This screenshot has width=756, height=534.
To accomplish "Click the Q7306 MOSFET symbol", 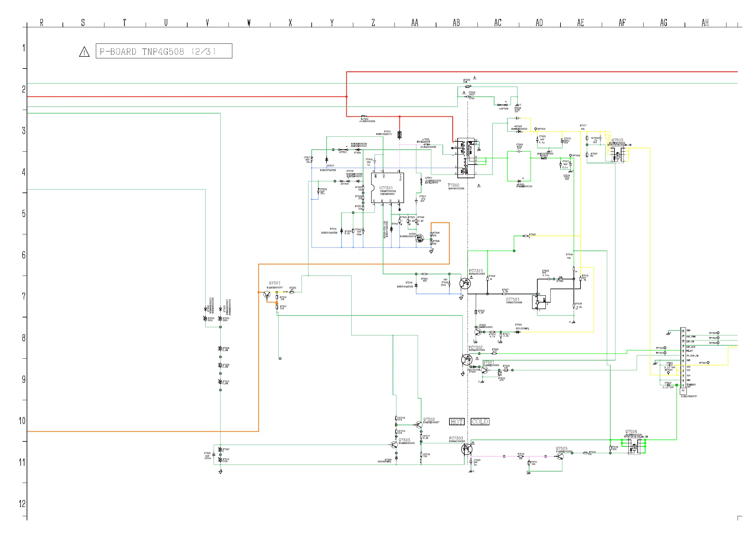I will (420, 238).
